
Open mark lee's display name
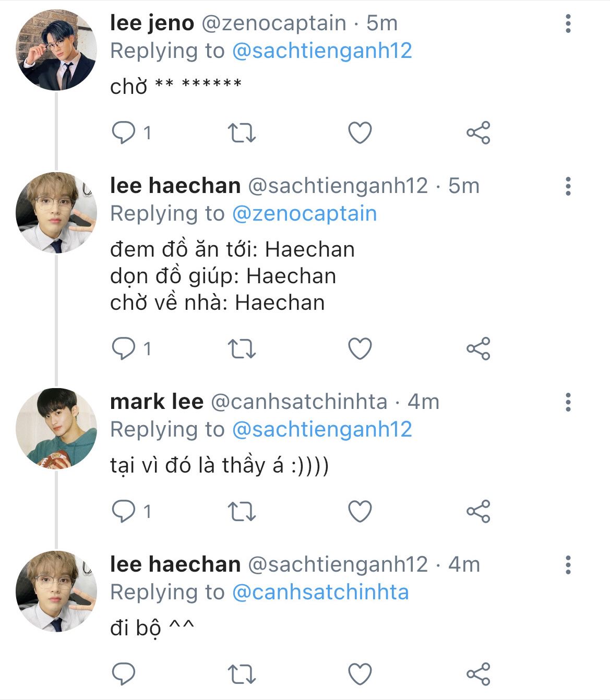coord(157,402)
